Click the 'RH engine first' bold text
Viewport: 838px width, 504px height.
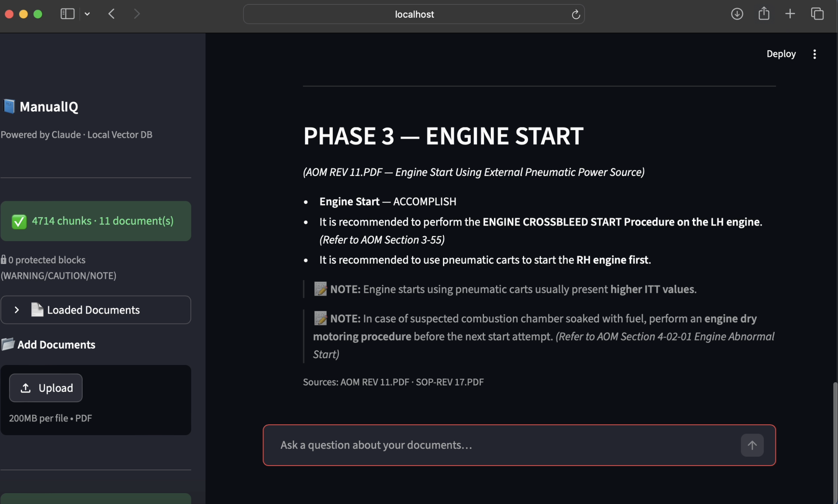[x=612, y=260]
